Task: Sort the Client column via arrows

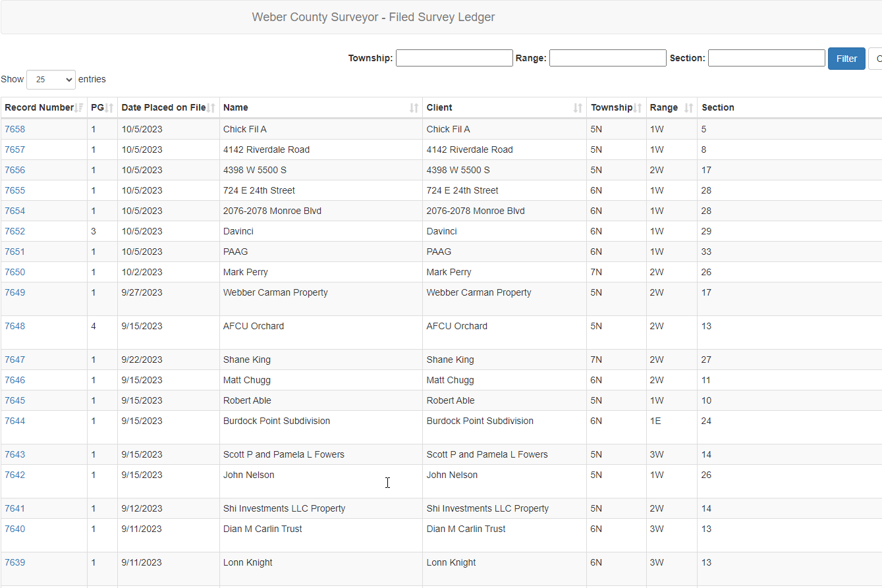Action: 578,108
